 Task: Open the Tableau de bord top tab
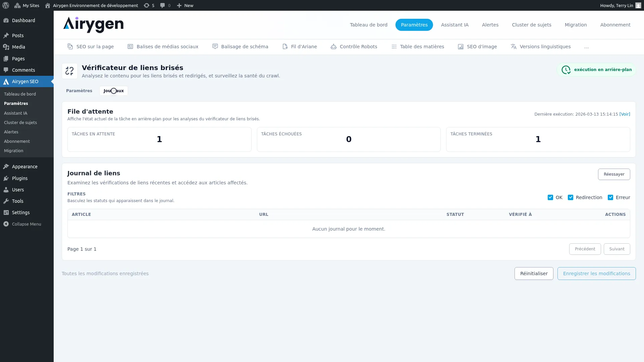click(368, 25)
